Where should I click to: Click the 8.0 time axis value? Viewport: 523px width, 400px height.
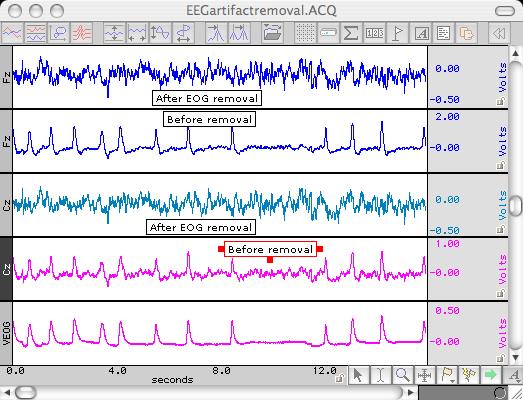pos(221,370)
